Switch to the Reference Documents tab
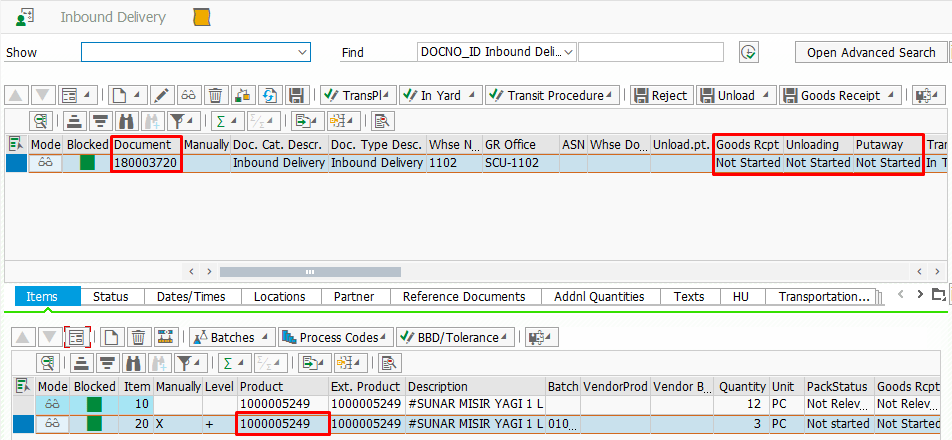The height and width of the screenshot is (440, 952). coord(463,296)
